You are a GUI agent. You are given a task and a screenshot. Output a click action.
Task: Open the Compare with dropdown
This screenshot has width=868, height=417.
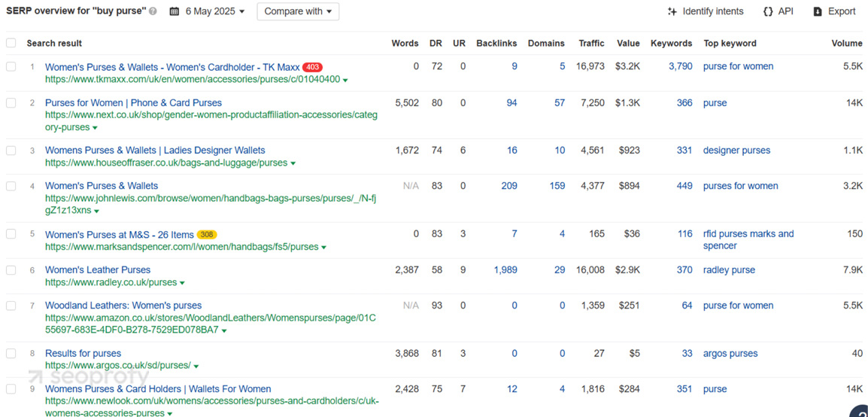click(298, 11)
